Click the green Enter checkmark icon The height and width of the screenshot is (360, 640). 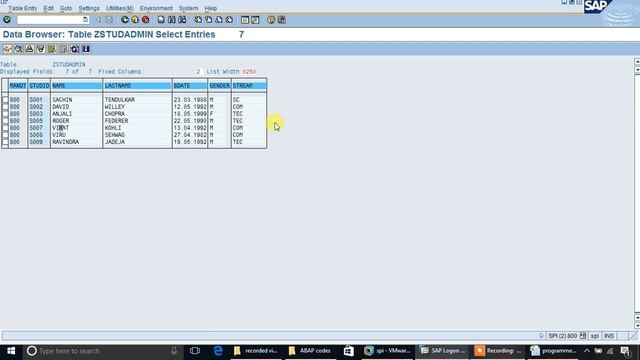pos(7,20)
